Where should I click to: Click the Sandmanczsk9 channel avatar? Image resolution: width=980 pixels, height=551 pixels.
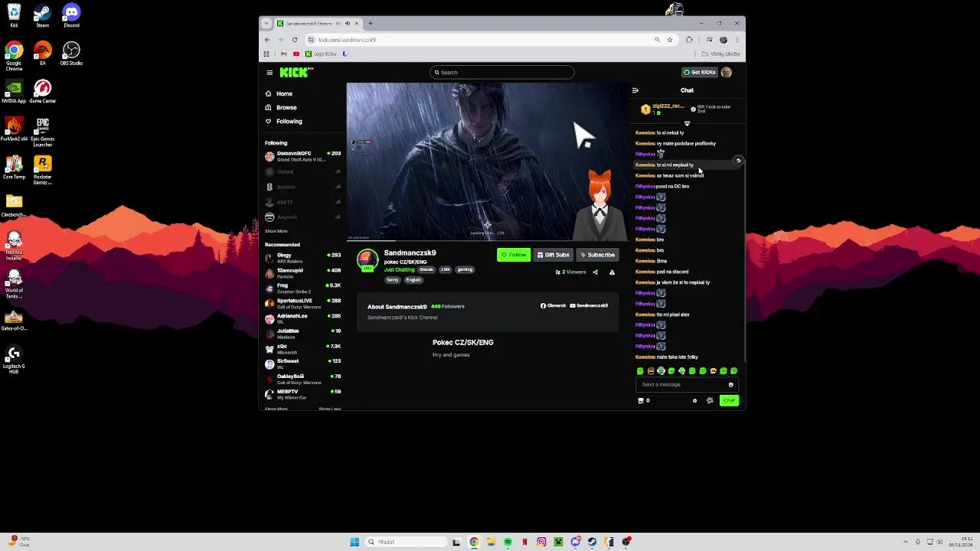[x=367, y=259]
